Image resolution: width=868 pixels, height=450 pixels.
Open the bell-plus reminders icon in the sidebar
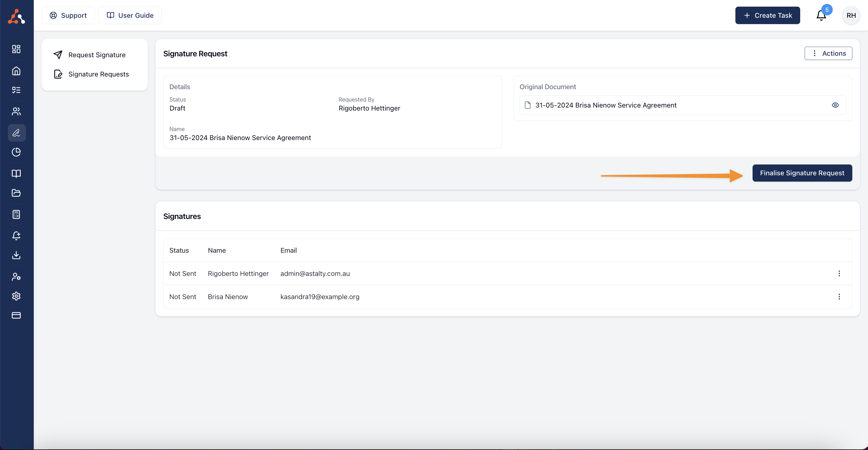pos(16,236)
